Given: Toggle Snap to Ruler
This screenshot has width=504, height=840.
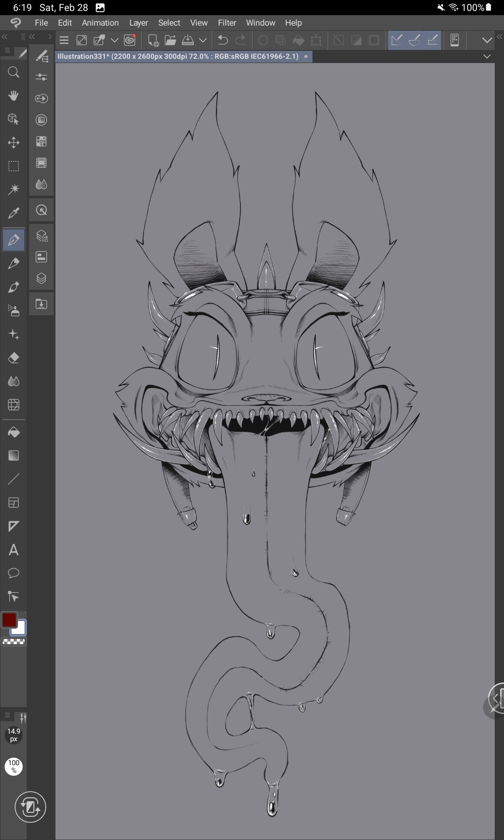Looking at the screenshot, I should (396, 40).
